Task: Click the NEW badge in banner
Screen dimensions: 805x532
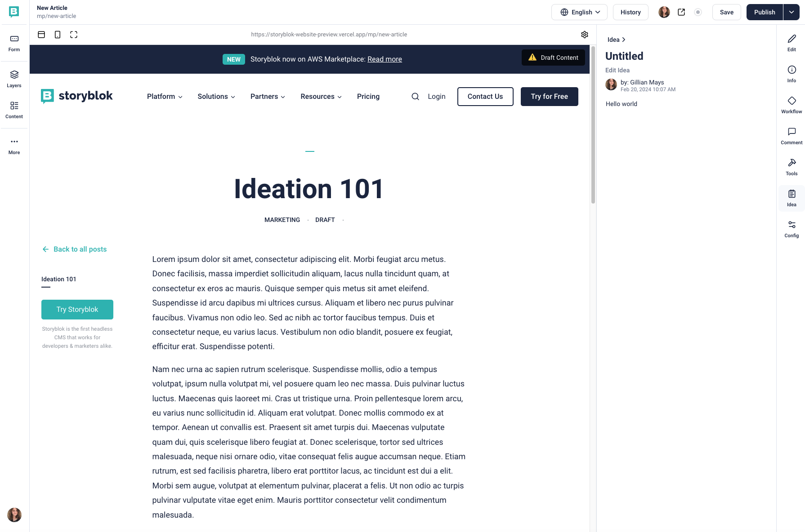Action: [x=234, y=59]
